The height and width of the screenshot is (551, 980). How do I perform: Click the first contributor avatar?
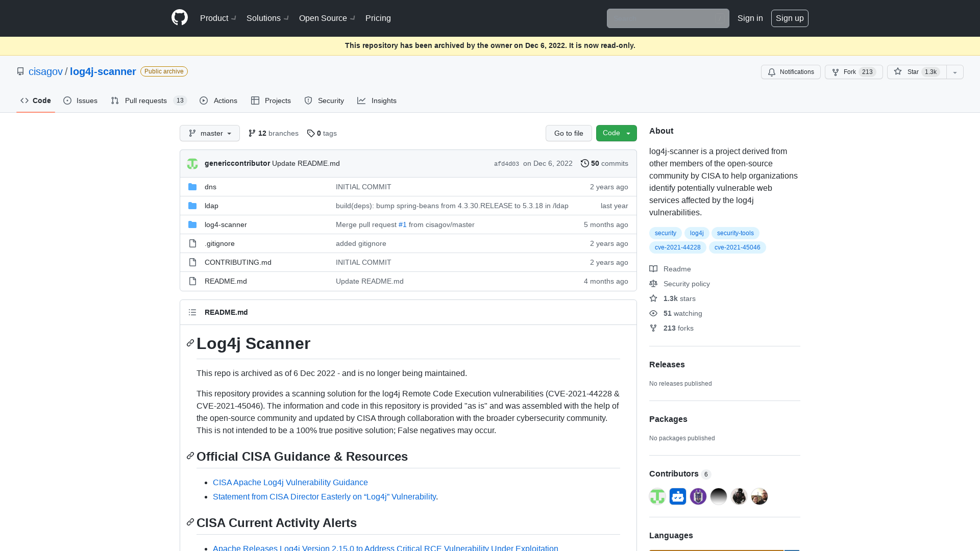click(x=657, y=496)
